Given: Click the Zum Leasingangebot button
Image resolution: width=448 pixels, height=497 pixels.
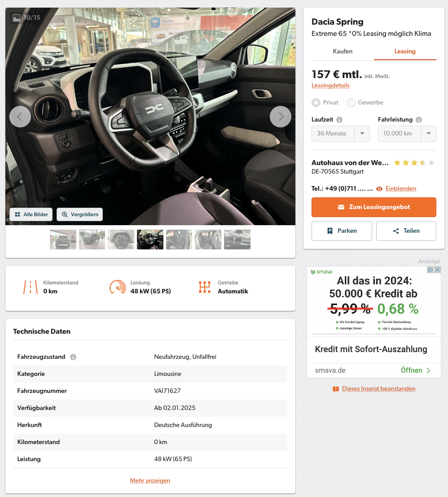Looking at the screenshot, I should point(374,207).
